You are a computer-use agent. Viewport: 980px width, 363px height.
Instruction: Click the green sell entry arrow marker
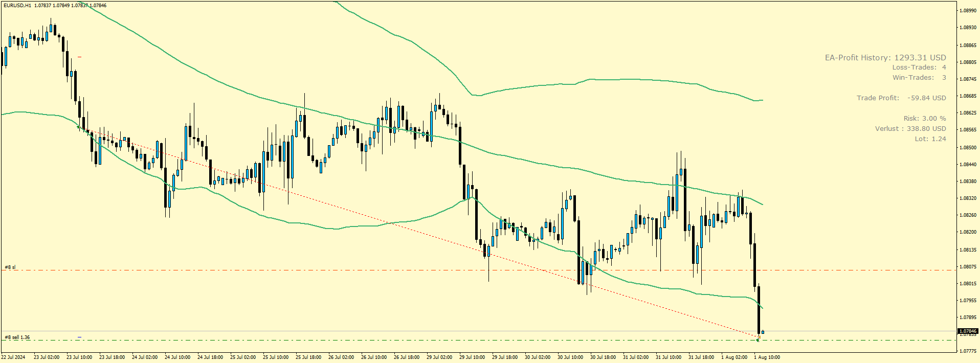758,340
